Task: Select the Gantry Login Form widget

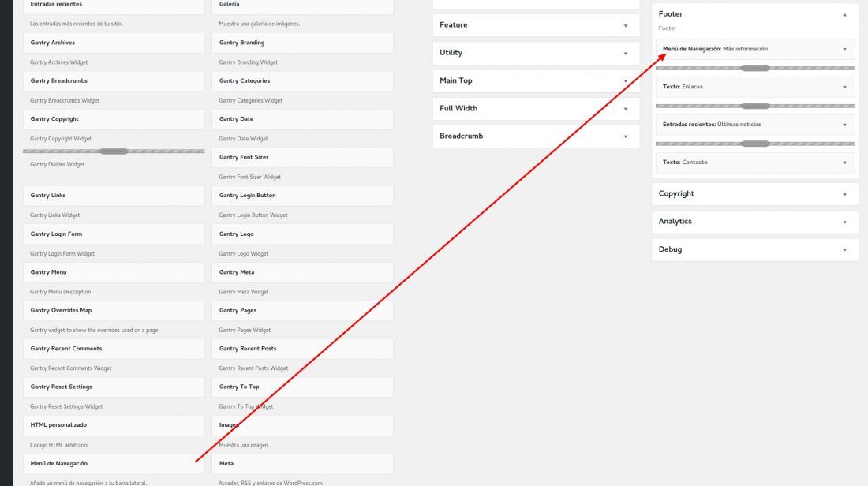Action: pyautogui.click(x=114, y=234)
